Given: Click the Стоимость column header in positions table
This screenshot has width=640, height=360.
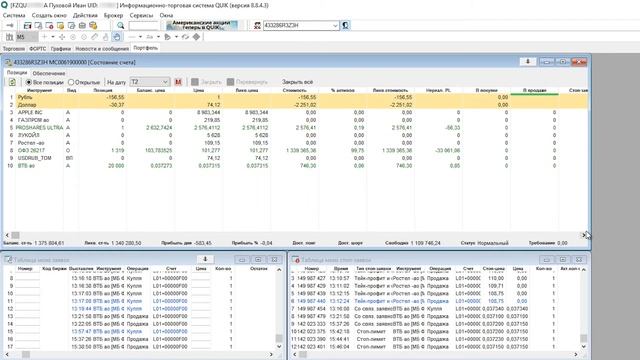Looking at the screenshot, I should click(x=294, y=90).
